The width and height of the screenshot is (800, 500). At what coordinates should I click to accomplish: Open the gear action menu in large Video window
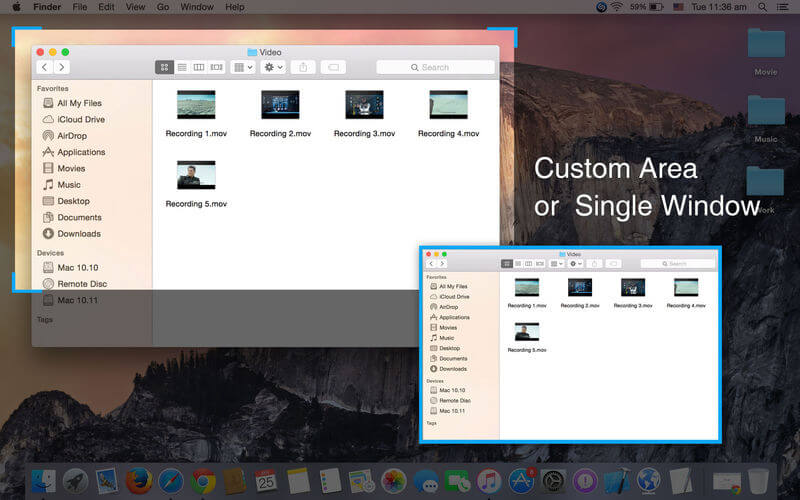273,67
